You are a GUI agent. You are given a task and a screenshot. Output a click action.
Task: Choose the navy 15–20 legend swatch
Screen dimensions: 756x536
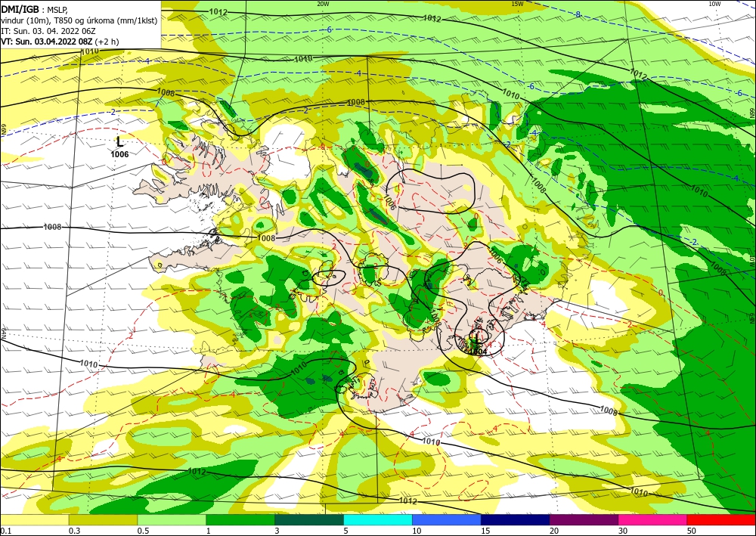click(516, 519)
